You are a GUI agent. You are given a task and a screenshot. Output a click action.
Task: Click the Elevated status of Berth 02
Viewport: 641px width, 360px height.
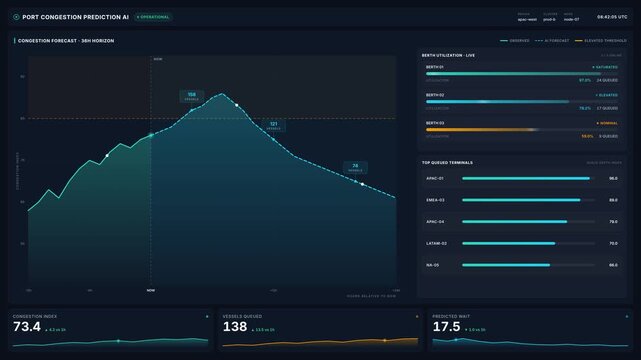607,95
